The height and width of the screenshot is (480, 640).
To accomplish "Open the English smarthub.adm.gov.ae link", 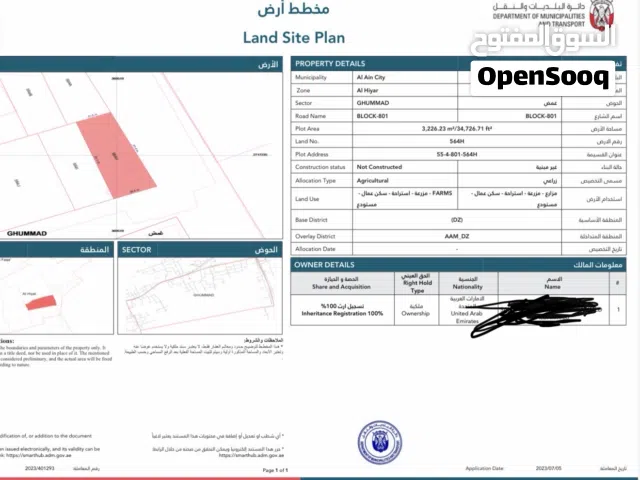I will coord(38,456).
